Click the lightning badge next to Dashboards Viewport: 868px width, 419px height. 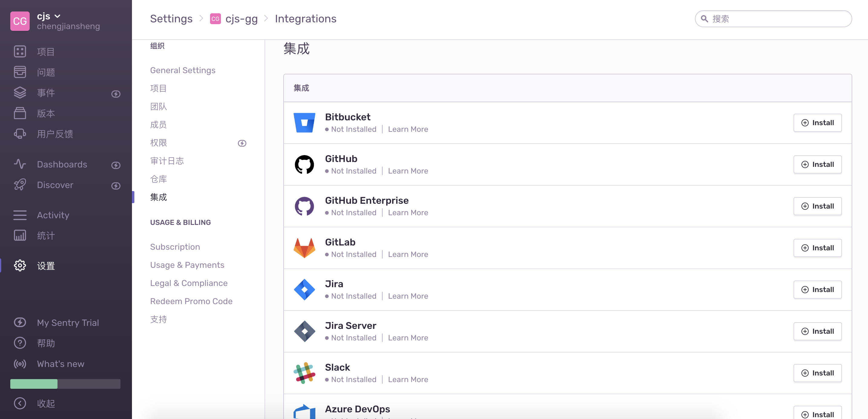click(x=116, y=165)
